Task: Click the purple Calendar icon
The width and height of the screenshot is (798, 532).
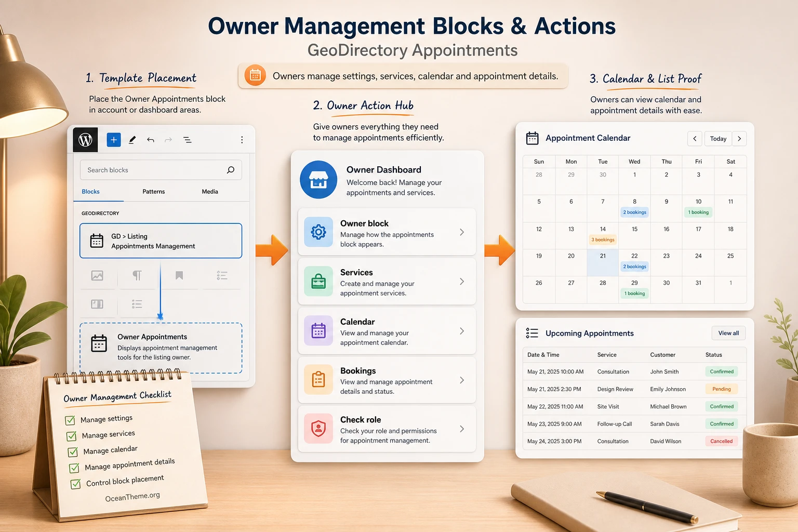Action: point(318,331)
